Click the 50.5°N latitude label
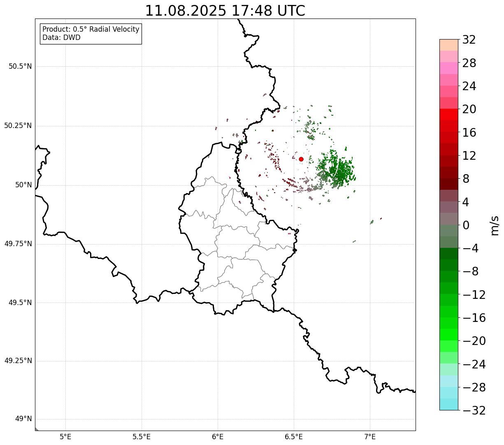 [x=20, y=66]
